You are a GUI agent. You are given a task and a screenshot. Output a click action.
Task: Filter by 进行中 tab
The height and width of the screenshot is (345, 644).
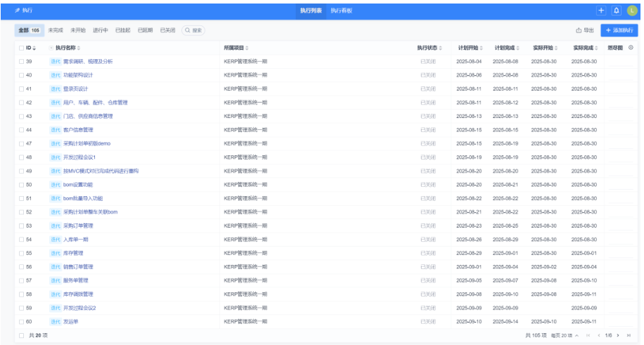pyautogui.click(x=101, y=30)
